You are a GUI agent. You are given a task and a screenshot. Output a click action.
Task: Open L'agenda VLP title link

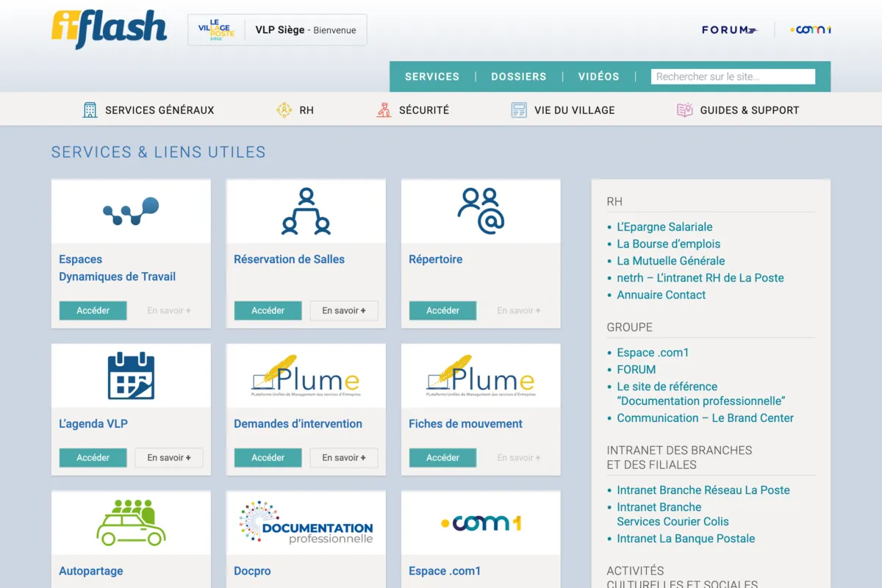[x=93, y=424]
